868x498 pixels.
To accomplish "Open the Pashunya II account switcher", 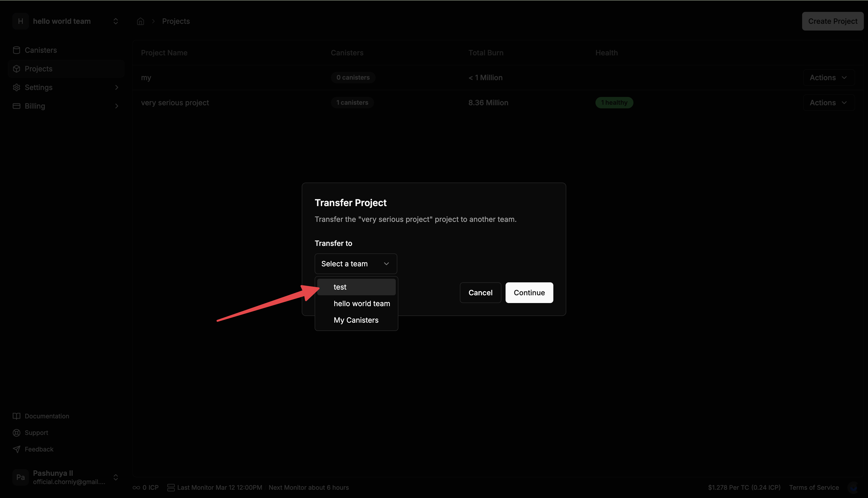I will click(x=116, y=477).
